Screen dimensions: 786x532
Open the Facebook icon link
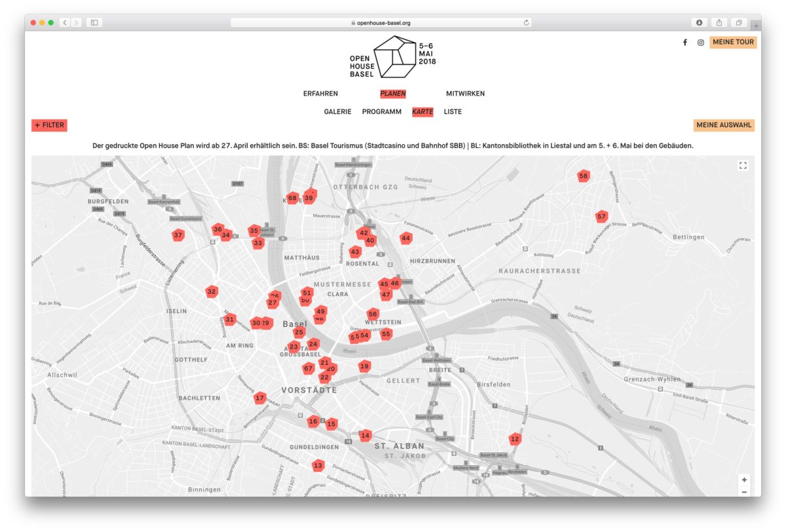coord(685,43)
